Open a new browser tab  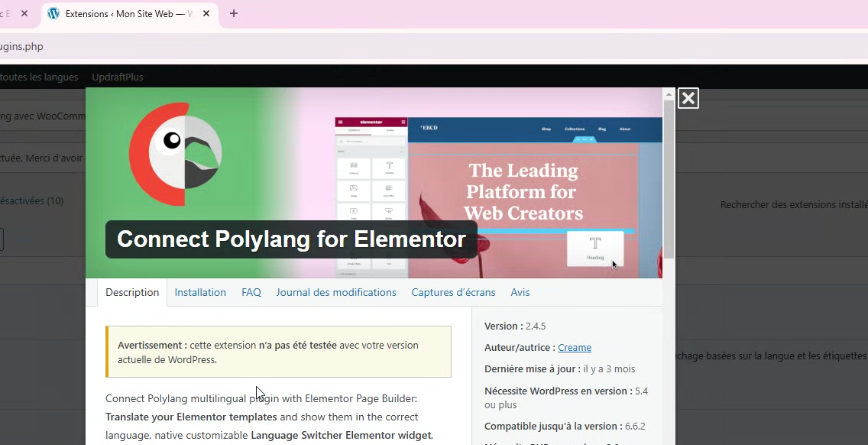coord(234,14)
